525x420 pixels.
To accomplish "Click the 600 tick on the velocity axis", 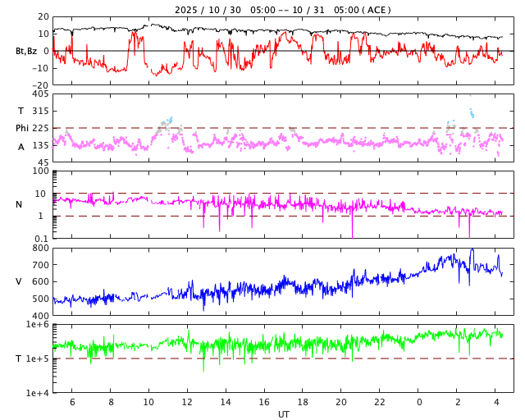I will pyautogui.click(x=40, y=281).
